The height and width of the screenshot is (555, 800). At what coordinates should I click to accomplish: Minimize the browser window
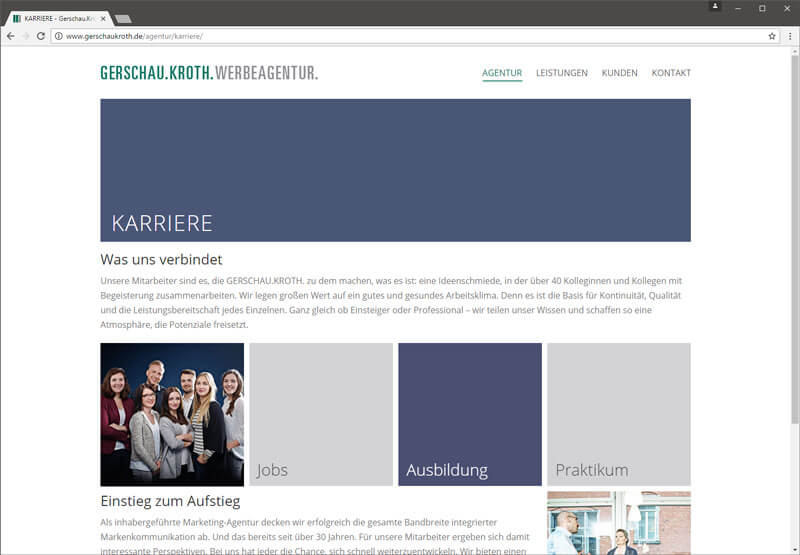(x=738, y=8)
